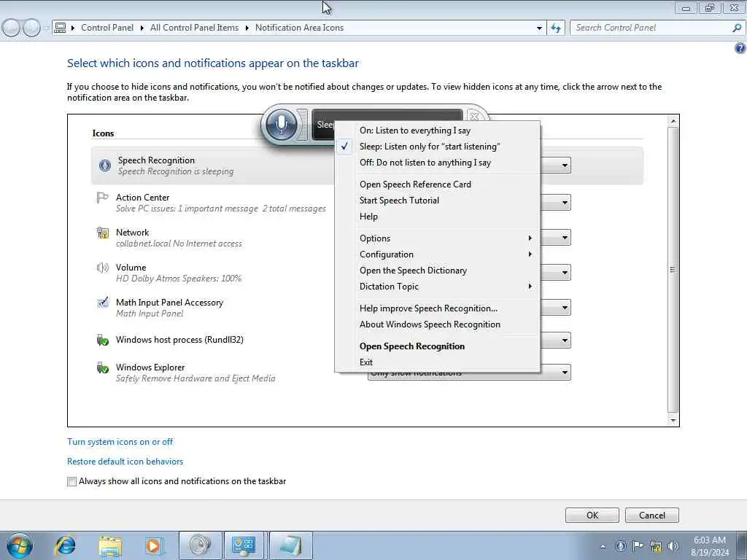
Task: Click the Speech Recognition list icon
Action: (x=105, y=166)
